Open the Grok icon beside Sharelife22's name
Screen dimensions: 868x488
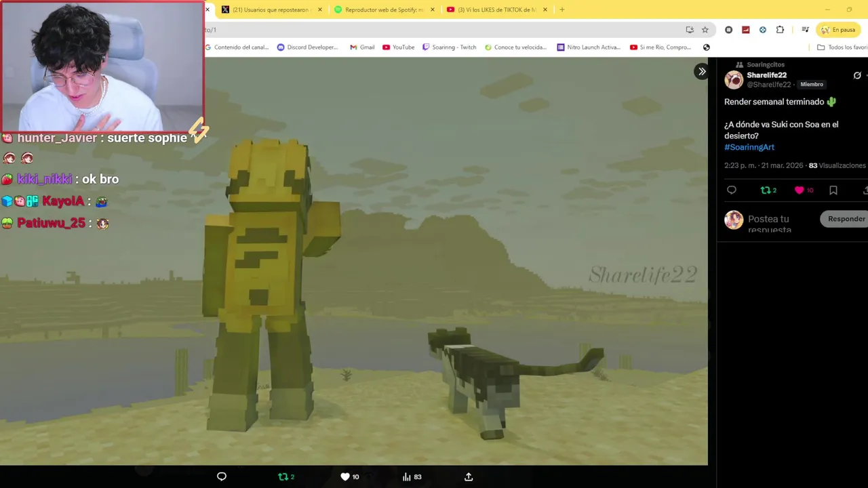pos(857,75)
